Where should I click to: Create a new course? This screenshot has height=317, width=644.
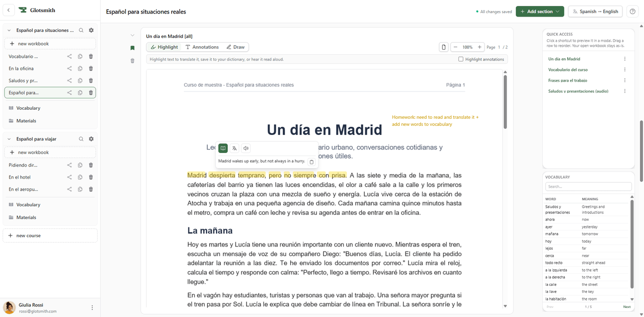click(x=50, y=235)
